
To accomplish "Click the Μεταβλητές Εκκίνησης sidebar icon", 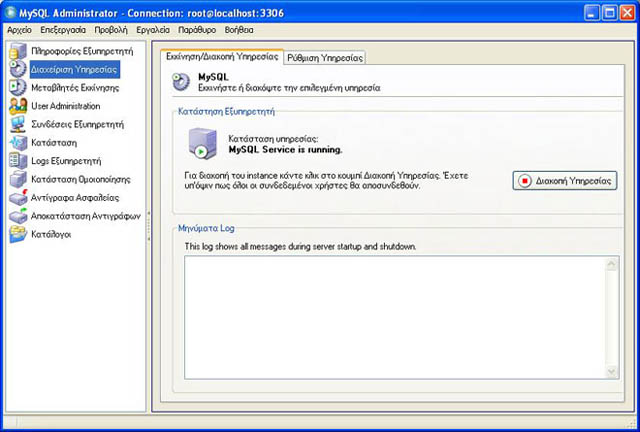I will pyautogui.click(x=18, y=87).
